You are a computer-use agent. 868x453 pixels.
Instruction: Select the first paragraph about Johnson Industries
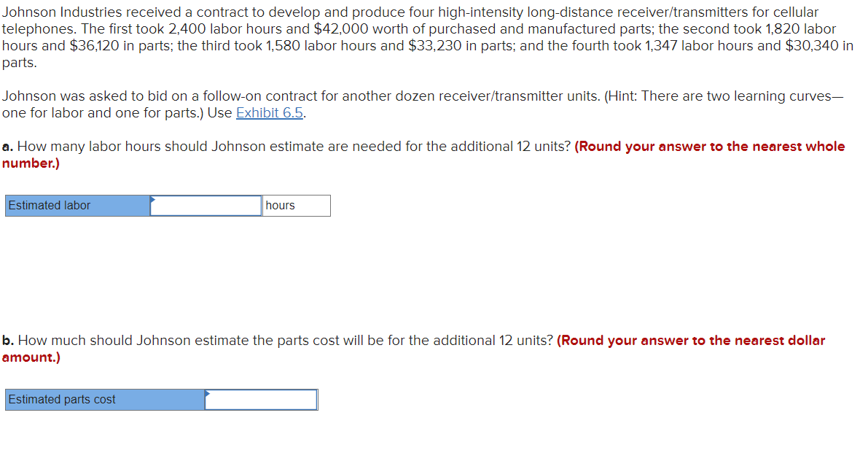coord(430,36)
